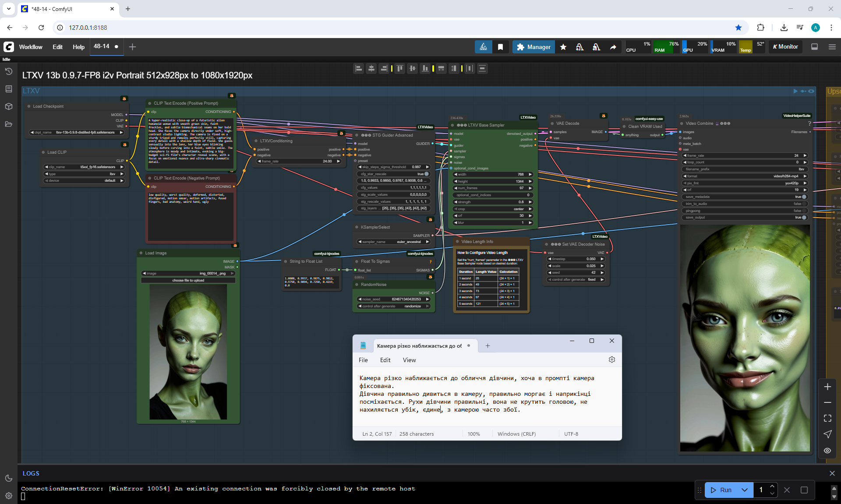The height and width of the screenshot is (504, 841).
Task: Open the node library cube icon
Action: tap(9, 106)
